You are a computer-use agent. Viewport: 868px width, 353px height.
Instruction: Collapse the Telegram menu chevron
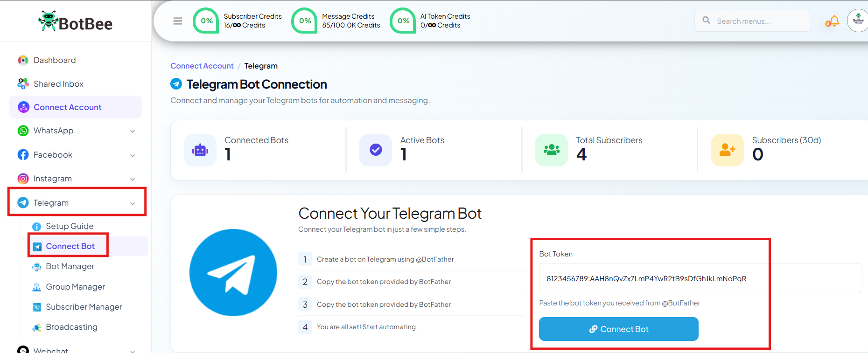click(x=133, y=203)
